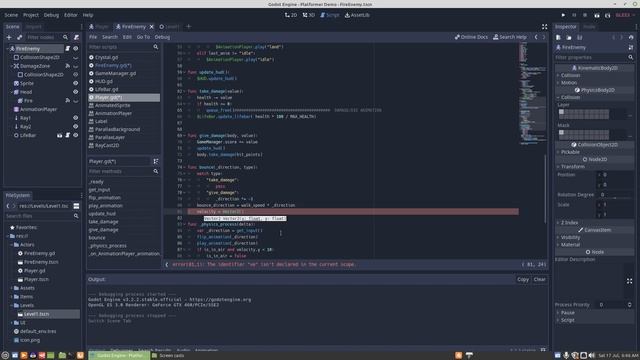Toggle FileSystem split mode icon
The width and height of the screenshot is (640, 360).
(76, 206)
